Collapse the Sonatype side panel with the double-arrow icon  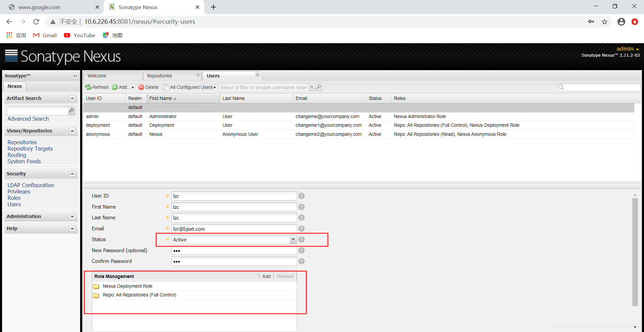(x=75, y=76)
